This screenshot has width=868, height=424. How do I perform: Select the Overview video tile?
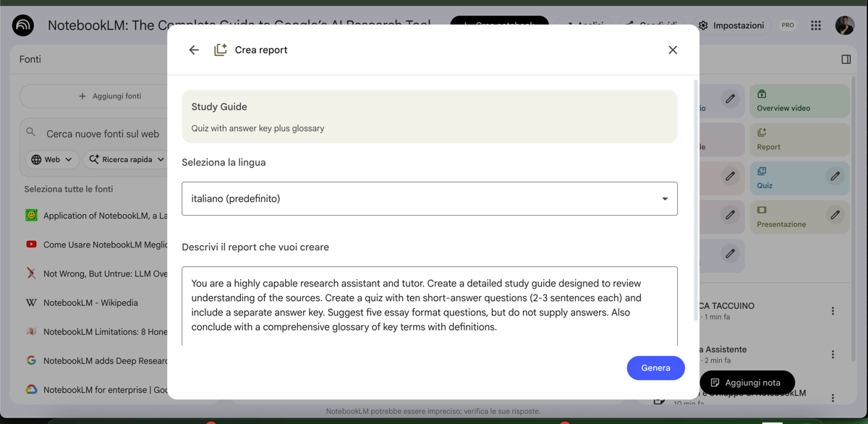coord(799,101)
